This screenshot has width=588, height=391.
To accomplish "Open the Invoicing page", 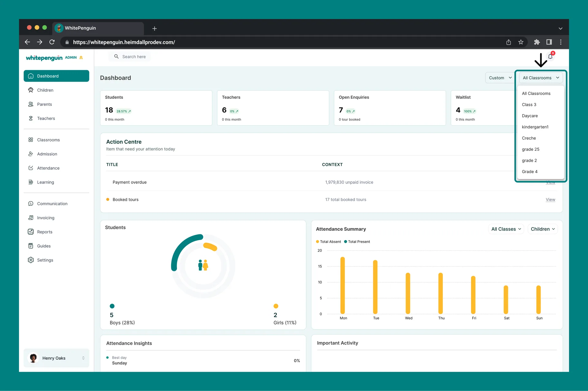I will [x=56, y=218].
